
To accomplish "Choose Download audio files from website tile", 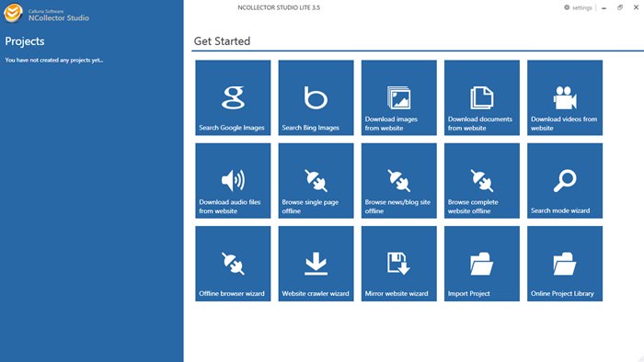I will point(233,180).
